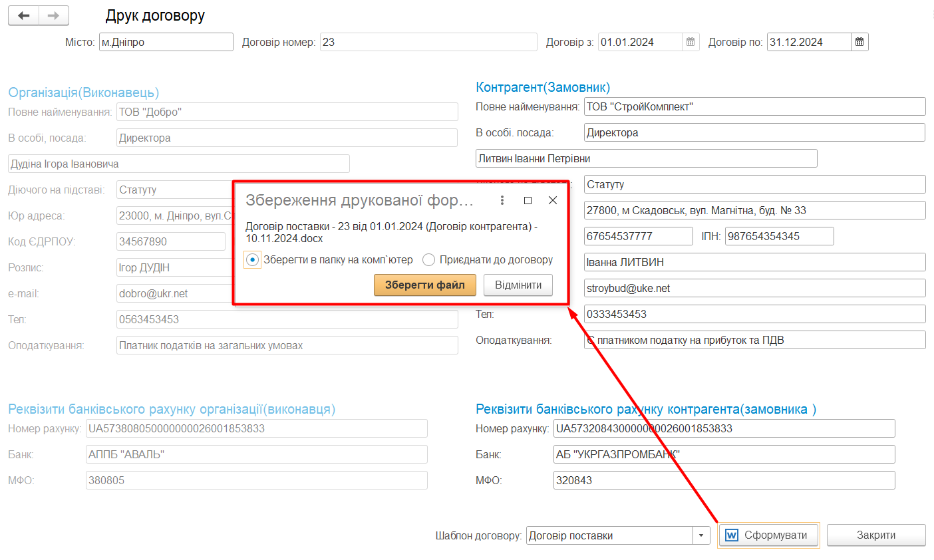Cancel with the 'Відмінити' button

pyautogui.click(x=518, y=285)
